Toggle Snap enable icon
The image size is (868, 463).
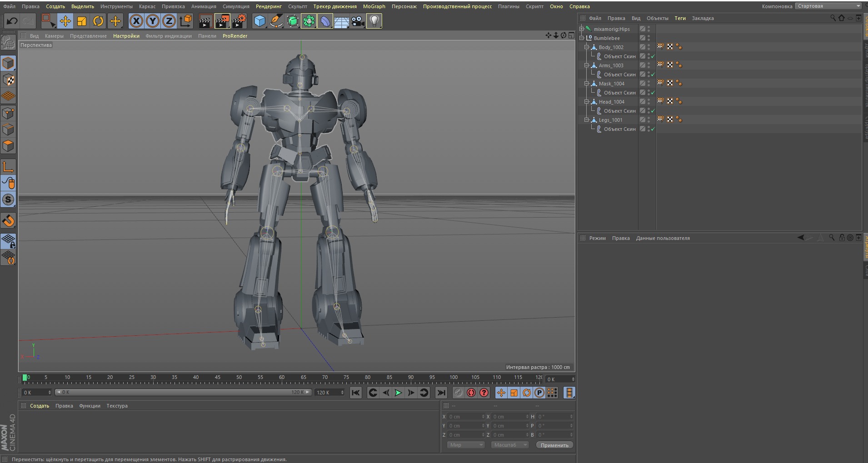(8, 221)
